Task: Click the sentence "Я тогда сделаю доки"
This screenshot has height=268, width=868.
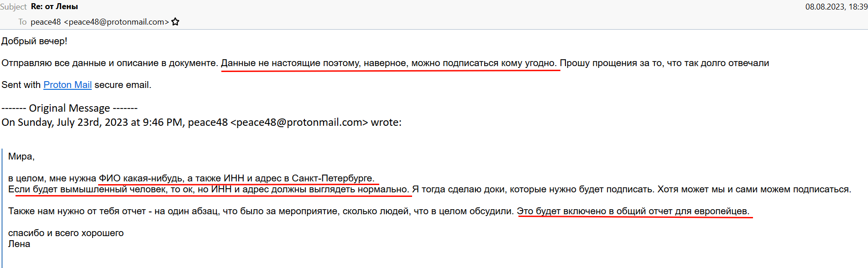Action: click(533, 189)
